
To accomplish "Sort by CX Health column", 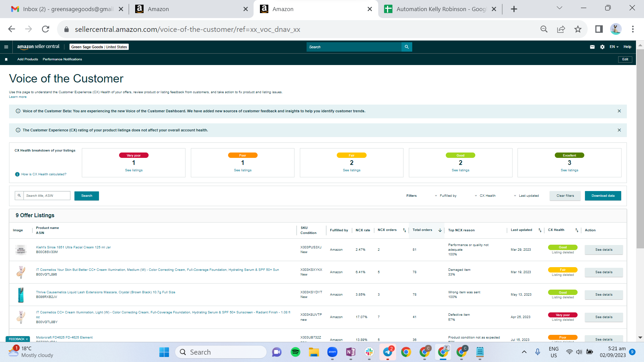I will click(577, 230).
